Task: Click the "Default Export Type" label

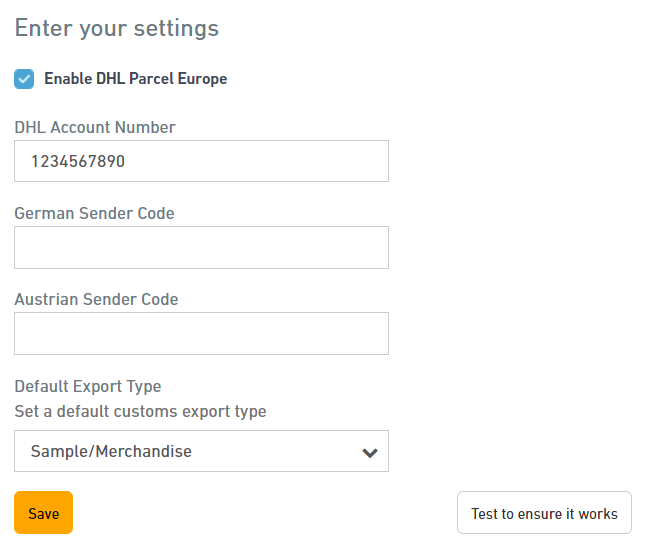Action: click(x=87, y=386)
